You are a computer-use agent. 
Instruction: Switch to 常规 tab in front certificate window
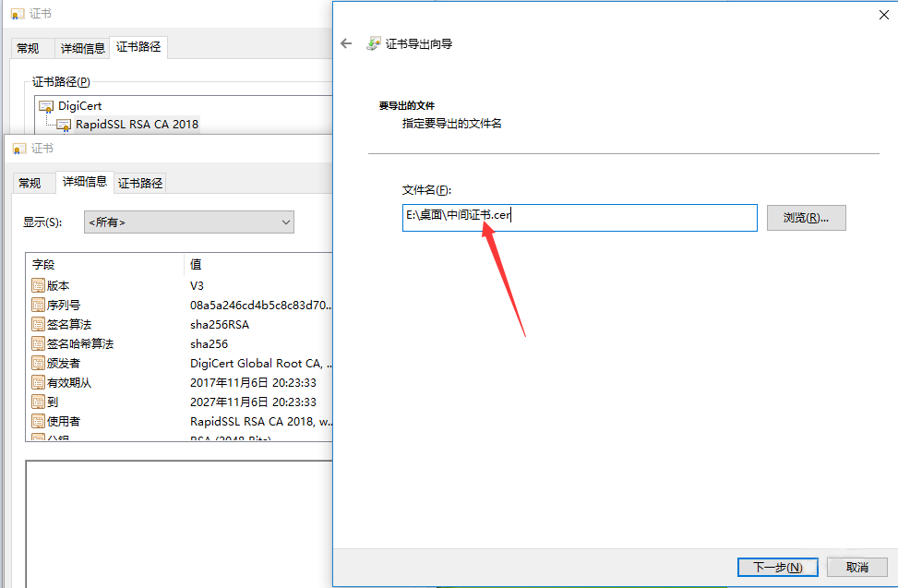(x=30, y=183)
